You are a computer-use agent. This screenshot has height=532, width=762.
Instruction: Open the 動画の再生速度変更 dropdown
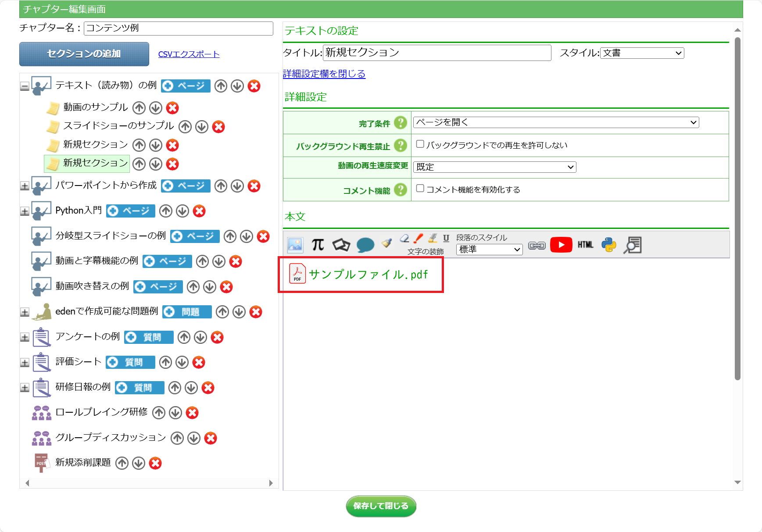point(494,167)
